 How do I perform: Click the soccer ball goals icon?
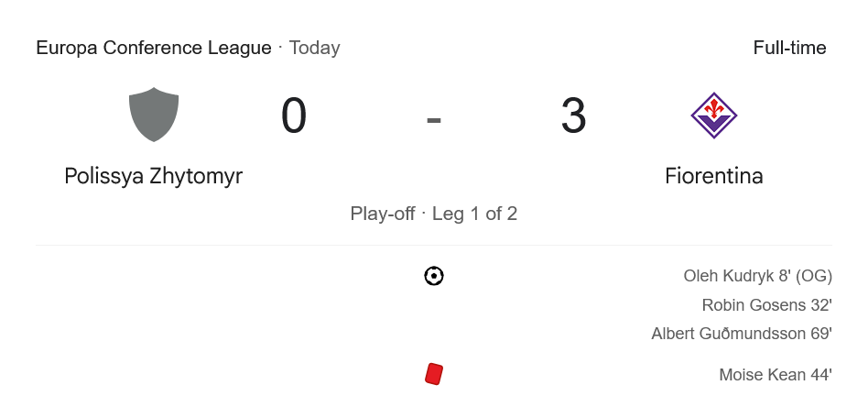coord(434,276)
